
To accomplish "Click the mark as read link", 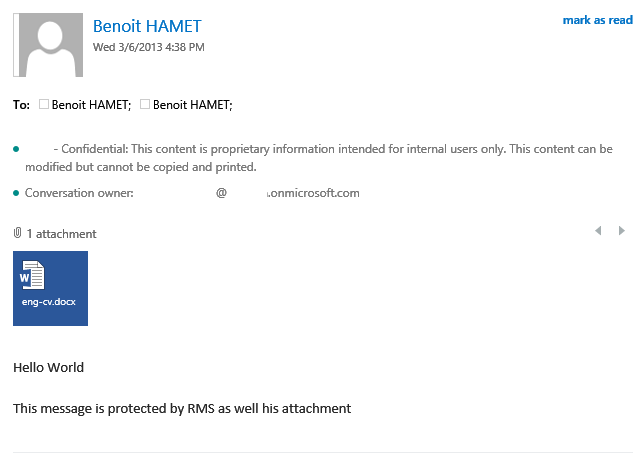I will pos(597,20).
